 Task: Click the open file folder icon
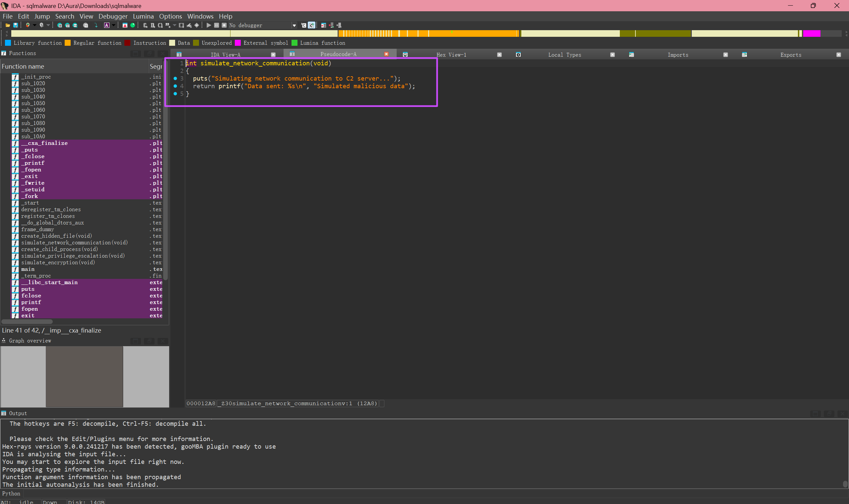(x=8, y=25)
